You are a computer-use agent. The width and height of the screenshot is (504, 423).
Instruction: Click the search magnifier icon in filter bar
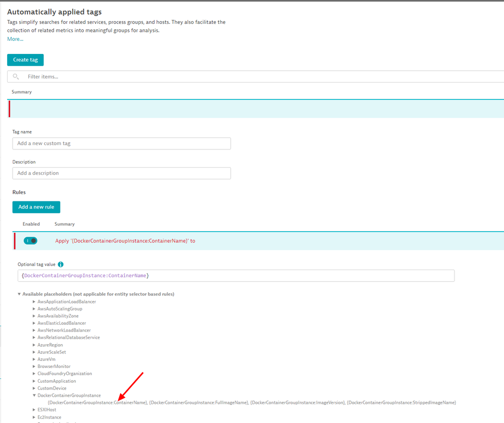pyautogui.click(x=16, y=77)
